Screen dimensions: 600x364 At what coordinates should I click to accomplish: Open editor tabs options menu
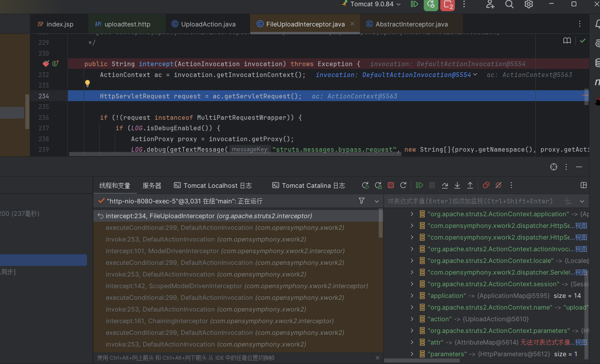(579, 24)
